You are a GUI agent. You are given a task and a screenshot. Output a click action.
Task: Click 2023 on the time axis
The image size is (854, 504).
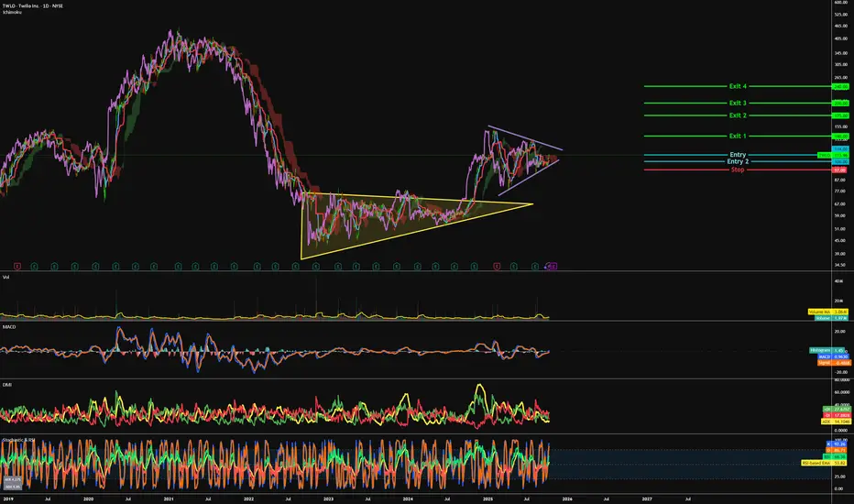coord(328,499)
